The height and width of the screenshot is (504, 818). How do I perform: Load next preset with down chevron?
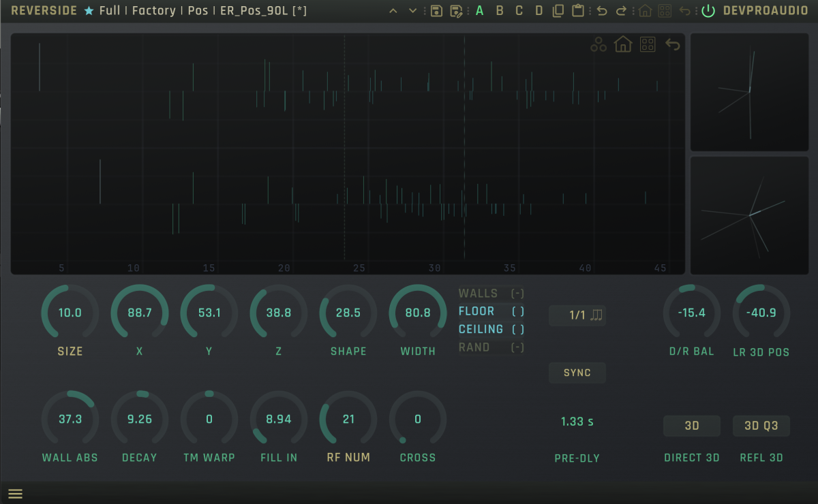click(x=412, y=11)
